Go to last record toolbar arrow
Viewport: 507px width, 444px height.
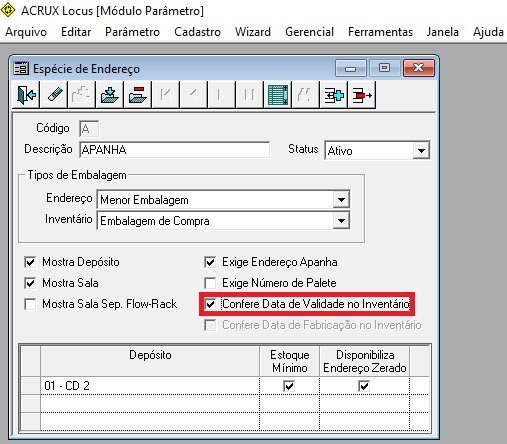click(x=250, y=95)
